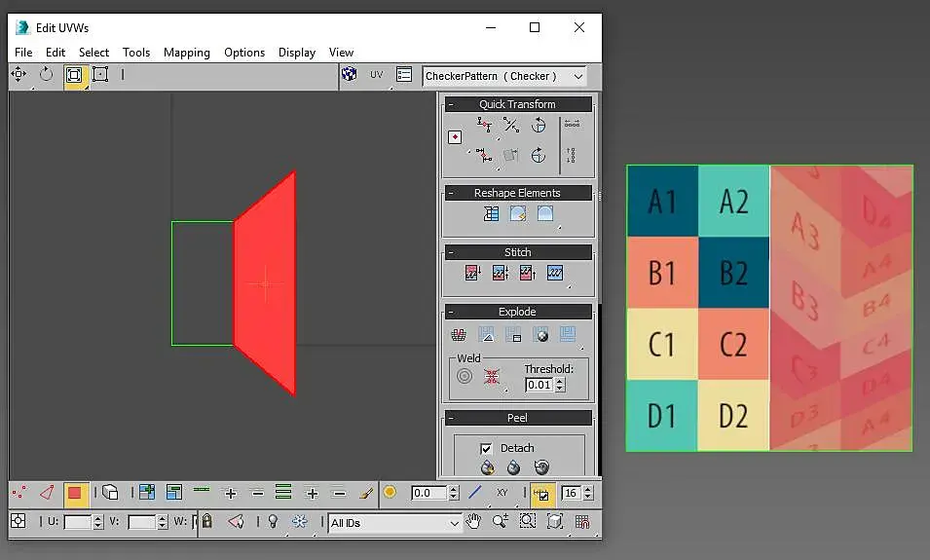Click Flatten by Polygon Angle icon
Screen dimensions: 930x560
click(x=486, y=335)
